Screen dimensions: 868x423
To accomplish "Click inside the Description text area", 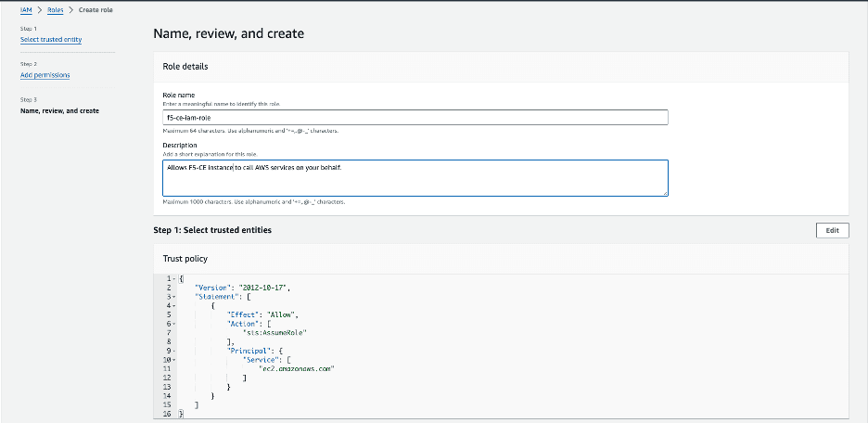I will pyautogui.click(x=415, y=177).
